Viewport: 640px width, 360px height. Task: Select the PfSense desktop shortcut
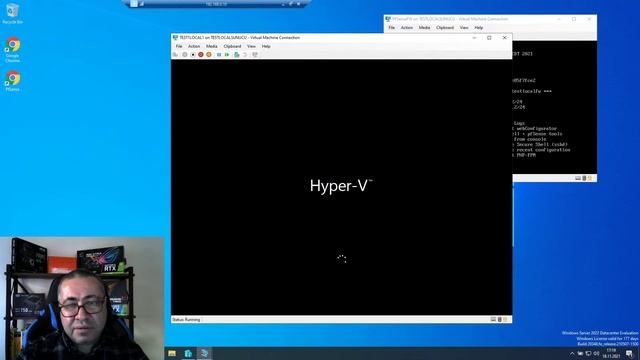[x=12, y=81]
